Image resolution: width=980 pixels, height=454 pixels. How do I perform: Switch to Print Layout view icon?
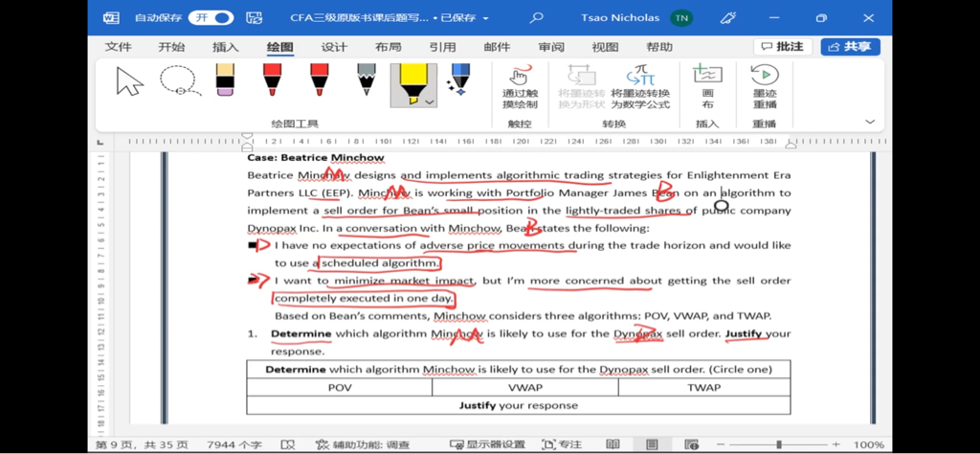click(x=652, y=444)
